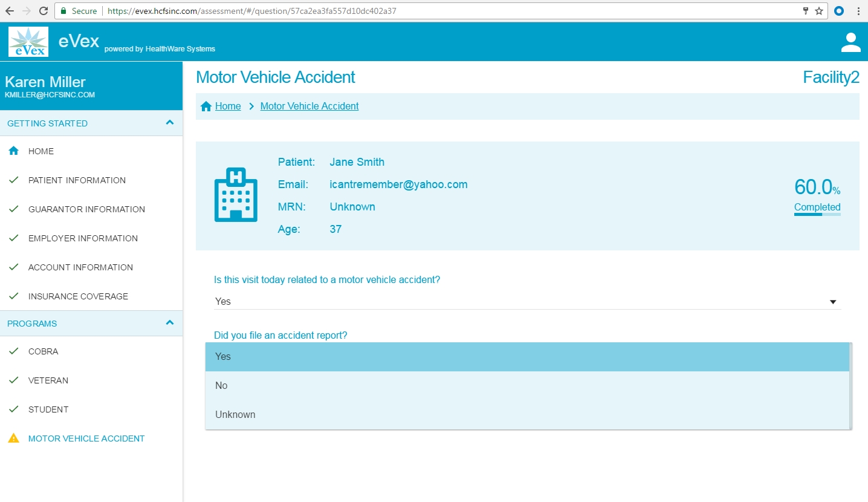Click the user profile icon
This screenshot has height=502, width=868.
click(x=850, y=42)
